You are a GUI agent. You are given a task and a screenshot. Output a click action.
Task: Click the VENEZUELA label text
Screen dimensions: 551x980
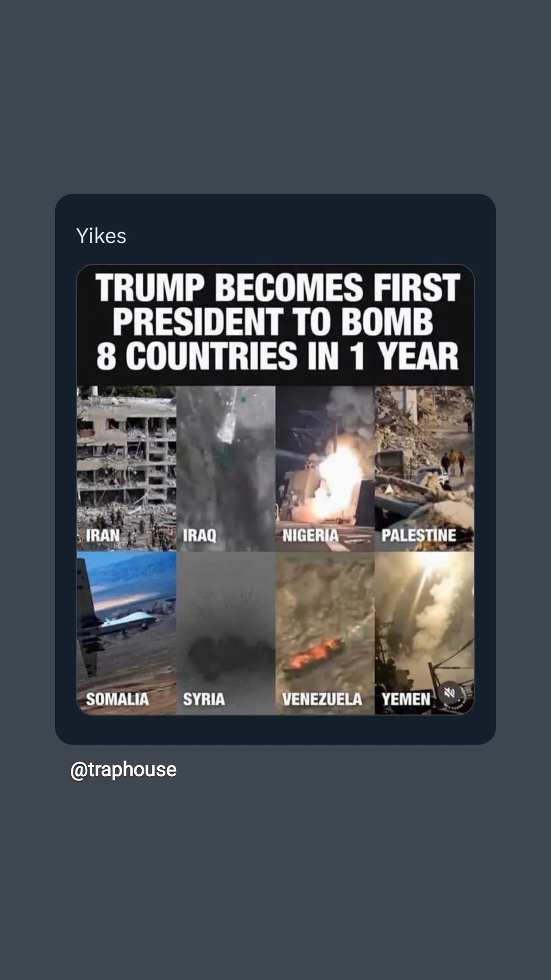tap(322, 699)
